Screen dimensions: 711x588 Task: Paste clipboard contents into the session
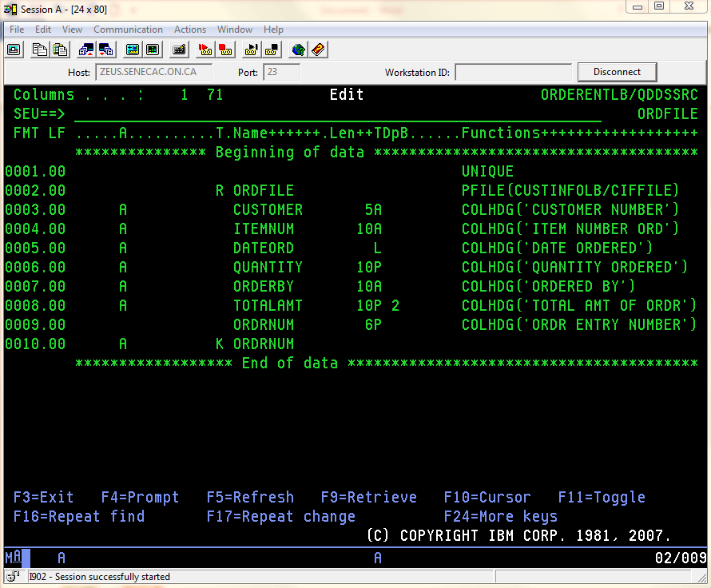click(x=60, y=50)
